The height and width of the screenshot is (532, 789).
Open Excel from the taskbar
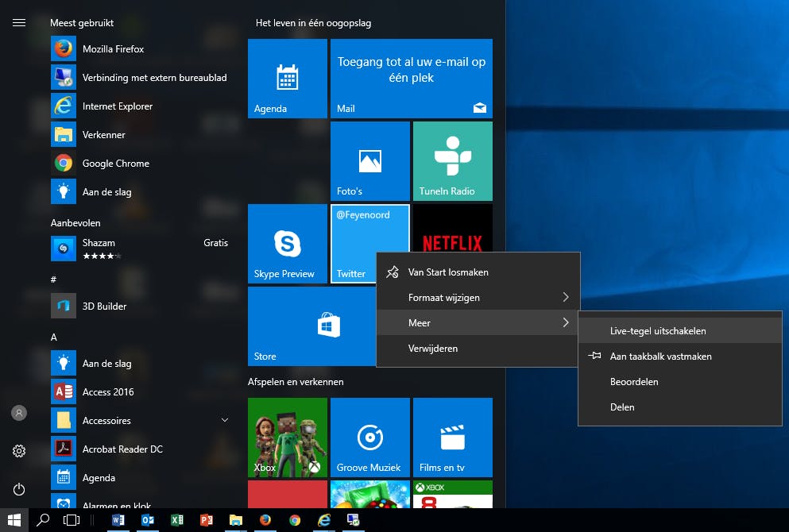coord(176,522)
